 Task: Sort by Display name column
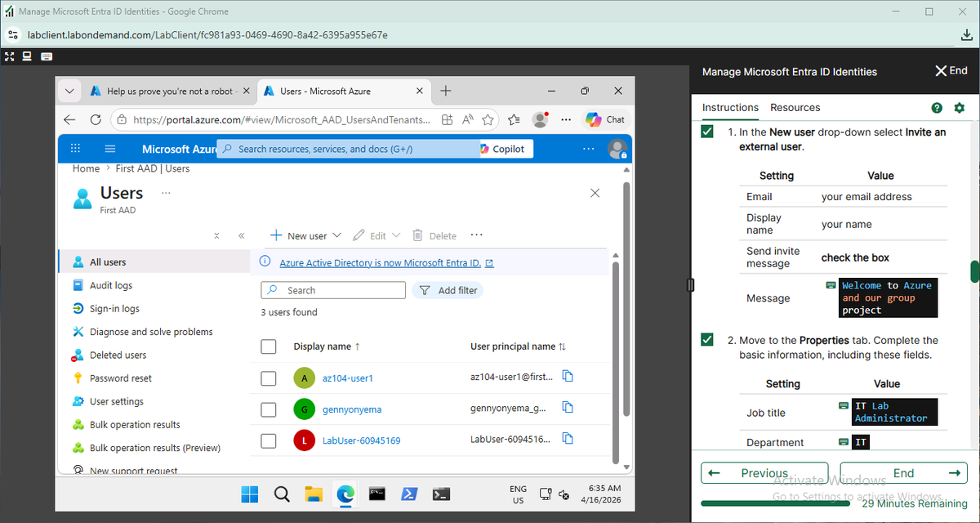[x=327, y=346]
